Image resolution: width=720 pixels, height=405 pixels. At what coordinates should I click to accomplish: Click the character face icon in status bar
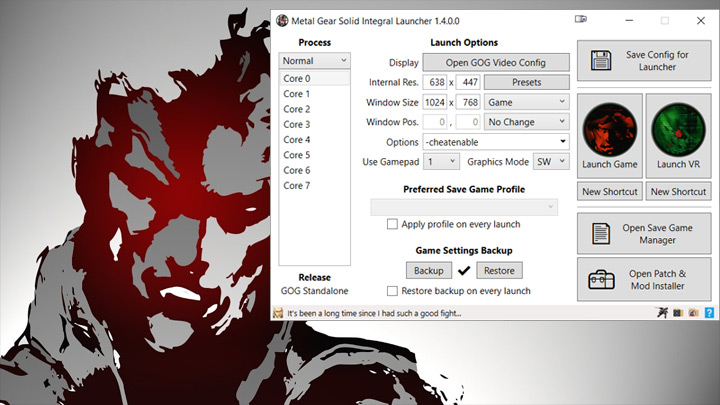coord(278,313)
